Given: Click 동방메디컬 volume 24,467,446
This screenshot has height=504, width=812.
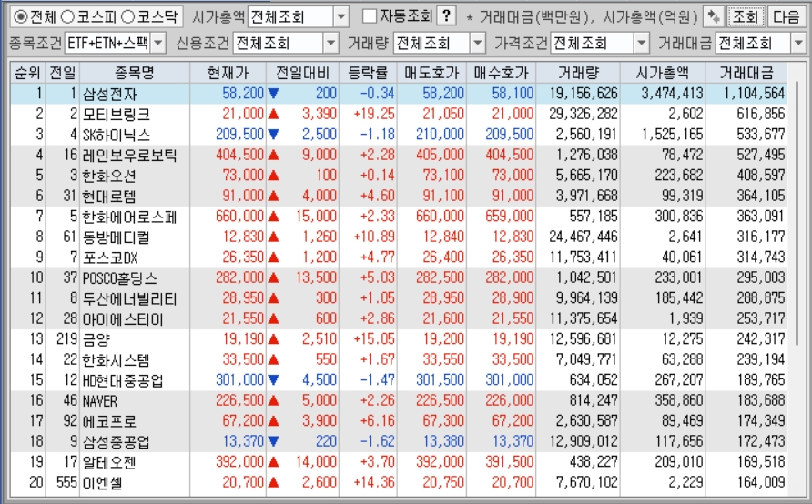Looking at the screenshot, I should coord(584,237).
